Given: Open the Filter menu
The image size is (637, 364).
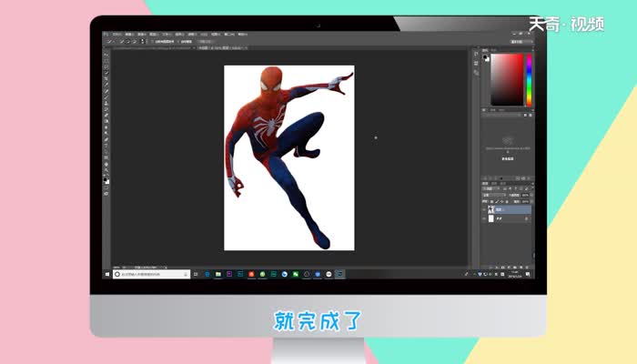Looking at the screenshot, I should (x=191, y=35).
